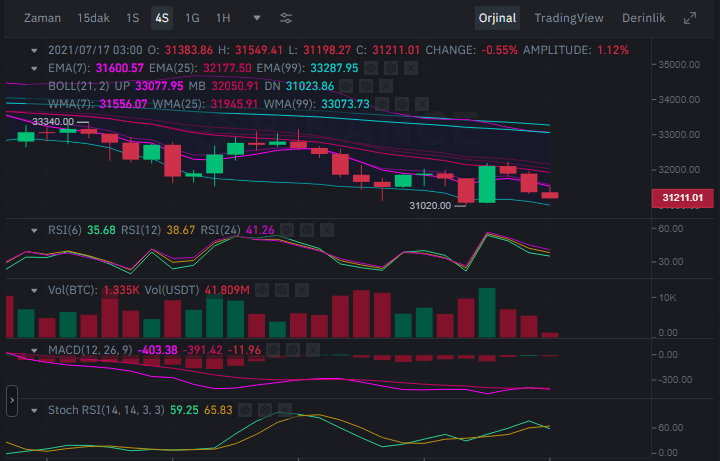720x461 pixels.
Task: Remove the RSI indicator with its X
Action: pos(327,230)
